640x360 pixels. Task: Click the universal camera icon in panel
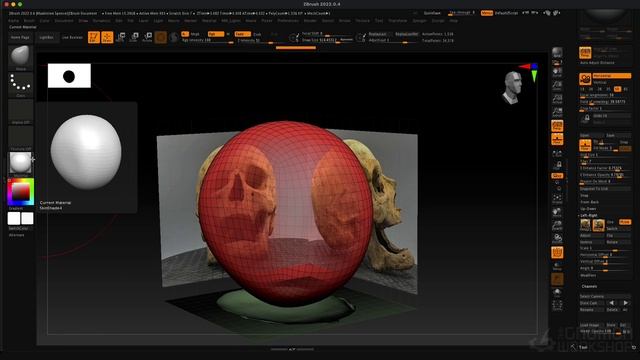[x=585, y=79]
